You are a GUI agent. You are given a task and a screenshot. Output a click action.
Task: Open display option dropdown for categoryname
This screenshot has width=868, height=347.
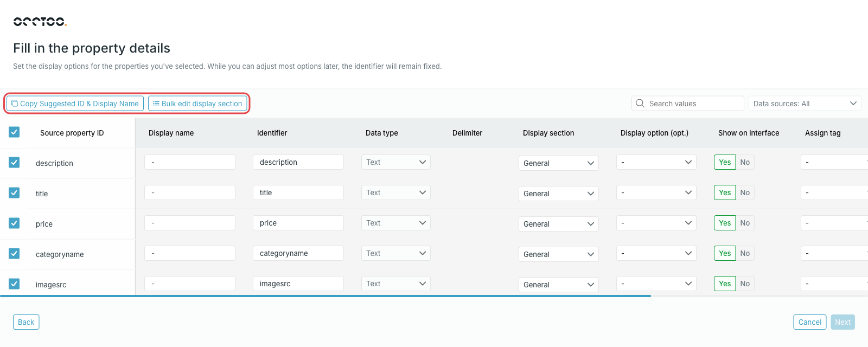click(x=656, y=253)
